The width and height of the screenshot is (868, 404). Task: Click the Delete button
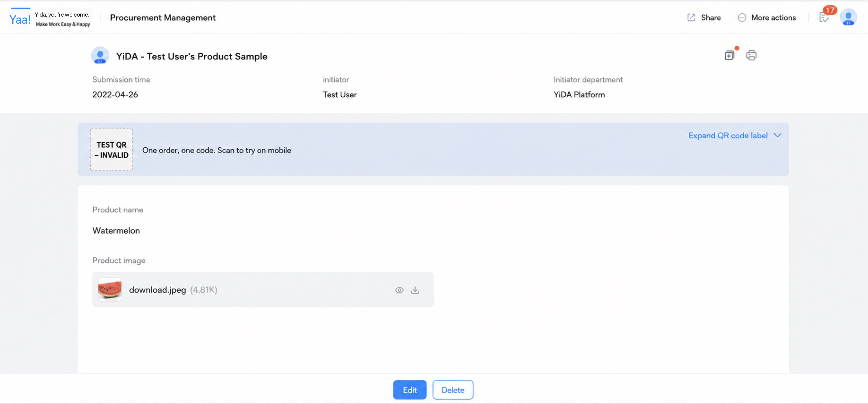pos(453,390)
